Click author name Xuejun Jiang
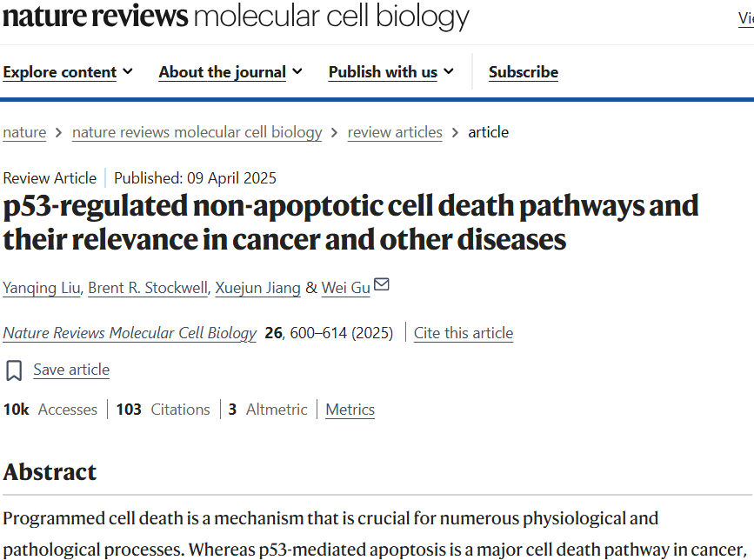This screenshot has height=560, width=754. pos(257,288)
